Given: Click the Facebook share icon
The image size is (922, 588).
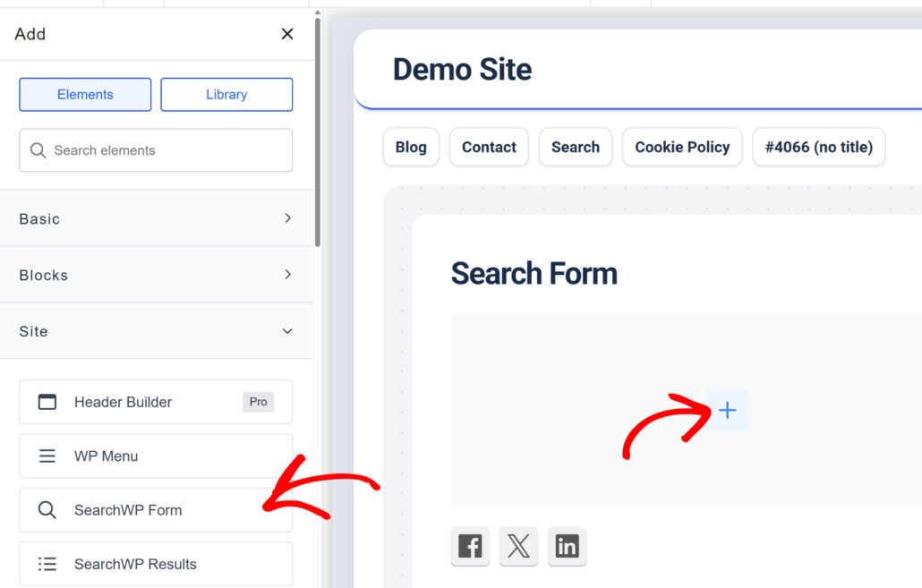Looking at the screenshot, I should click(470, 546).
